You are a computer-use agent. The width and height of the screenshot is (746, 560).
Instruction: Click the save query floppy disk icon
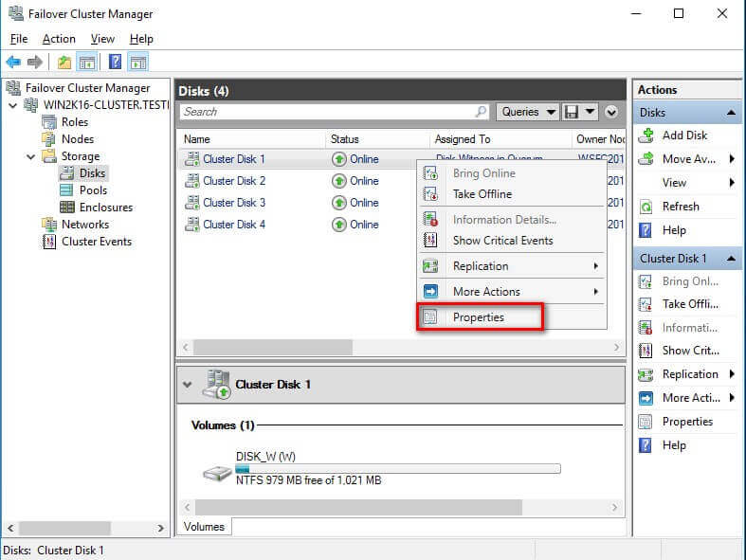(572, 112)
